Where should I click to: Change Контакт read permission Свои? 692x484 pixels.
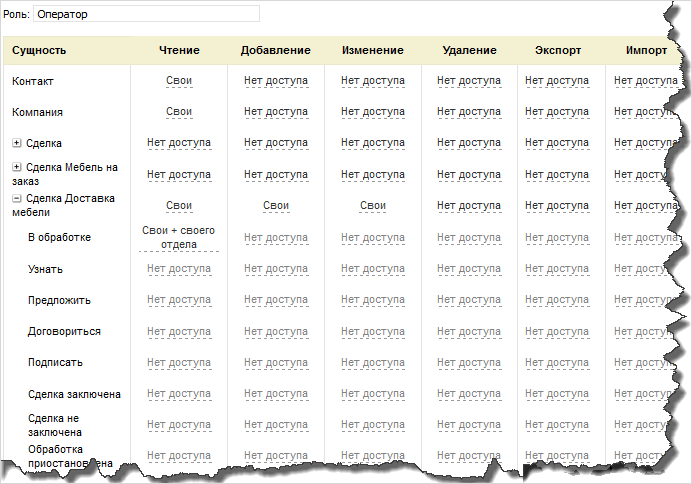click(179, 81)
